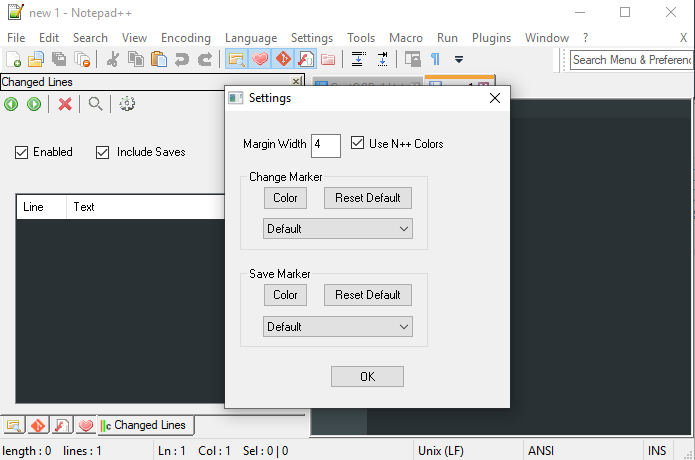The image size is (695, 460).
Task: Go to next change with green right arrow
Action: [x=34, y=104]
